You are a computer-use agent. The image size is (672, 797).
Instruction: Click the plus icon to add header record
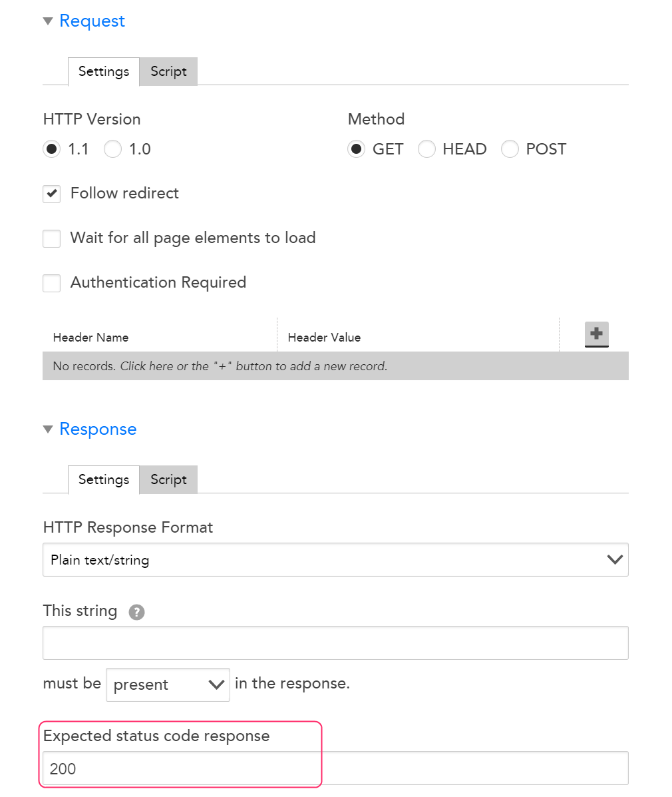click(596, 334)
